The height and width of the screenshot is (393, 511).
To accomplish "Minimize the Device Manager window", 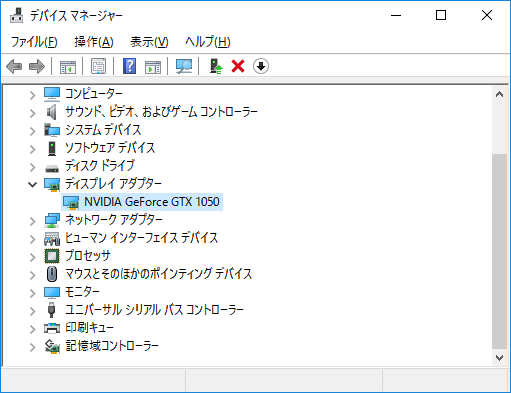I will tap(396, 15).
